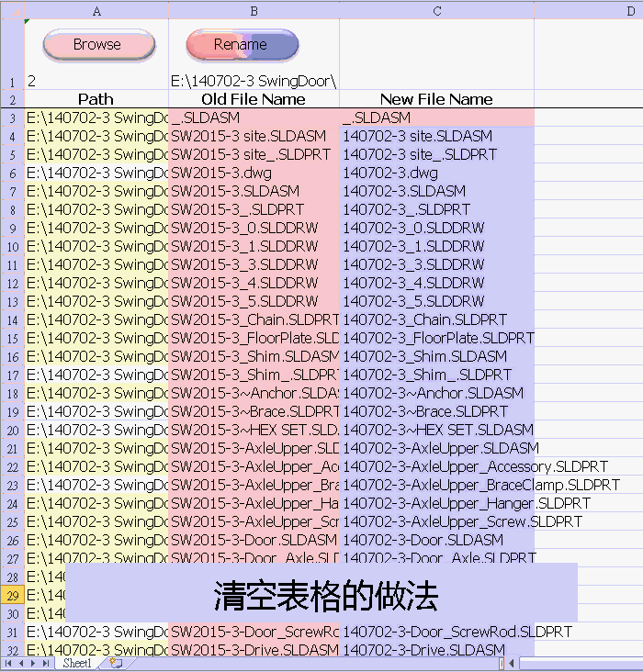Select path cell in row 20
This screenshot has width=643, height=672.
point(96,430)
